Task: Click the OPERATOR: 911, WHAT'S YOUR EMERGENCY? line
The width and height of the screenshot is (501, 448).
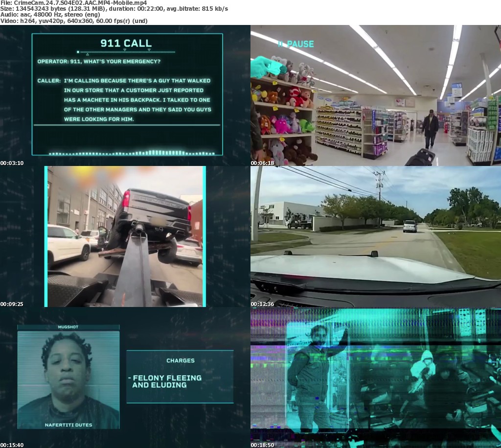Action: tap(99, 61)
